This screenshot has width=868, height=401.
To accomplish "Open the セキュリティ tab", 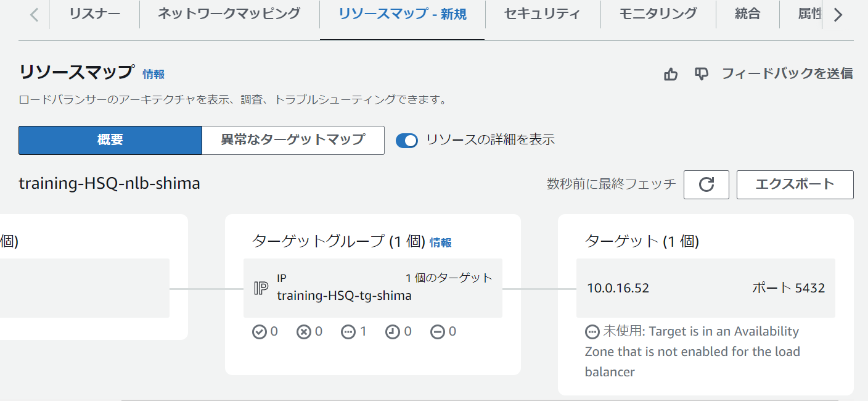I will click(x=542, y=14).
